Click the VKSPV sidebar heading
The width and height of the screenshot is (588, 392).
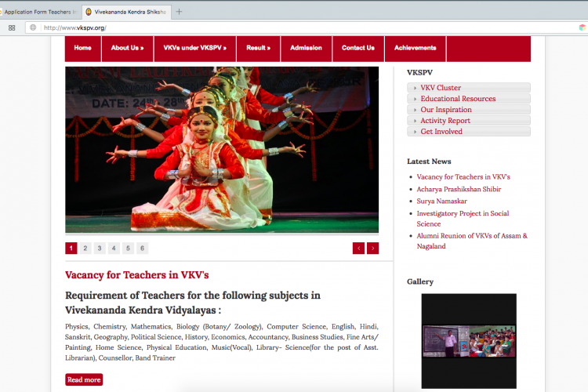click(x=419, y=72)
